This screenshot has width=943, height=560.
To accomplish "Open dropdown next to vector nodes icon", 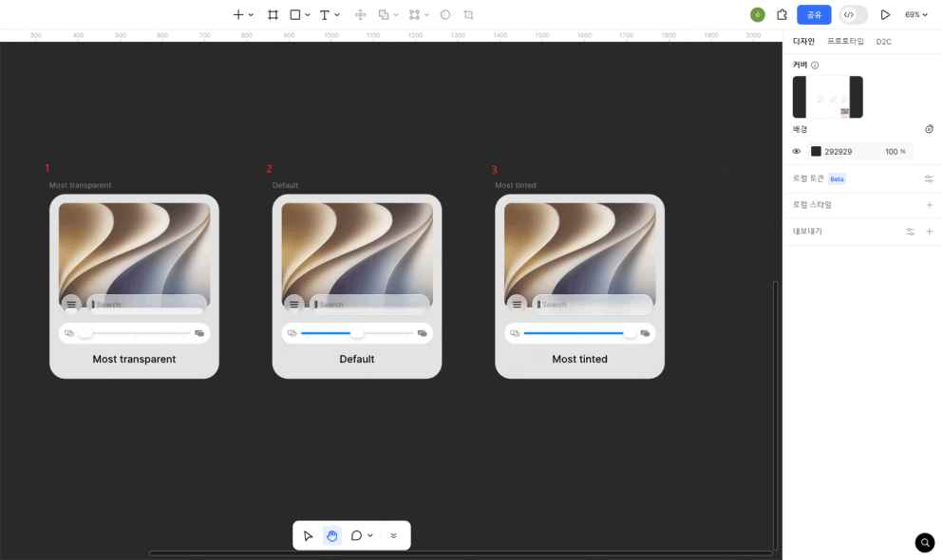I will click(x=427, y=15).
